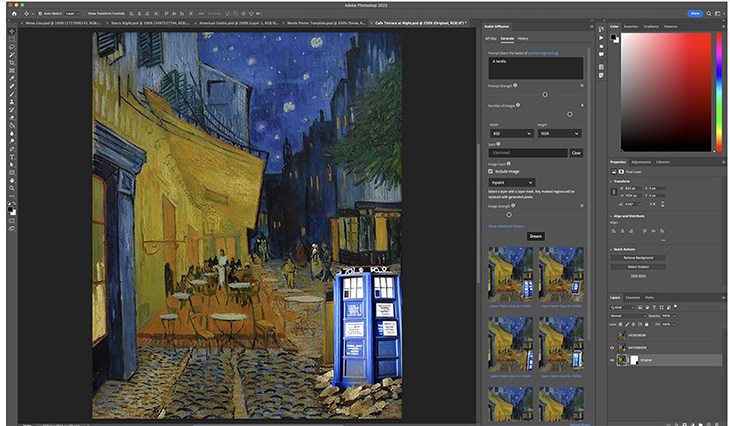Select the Brush tool
Image resolution: width=730 pixels, height=426 pixels.
(x=12, y=94)
